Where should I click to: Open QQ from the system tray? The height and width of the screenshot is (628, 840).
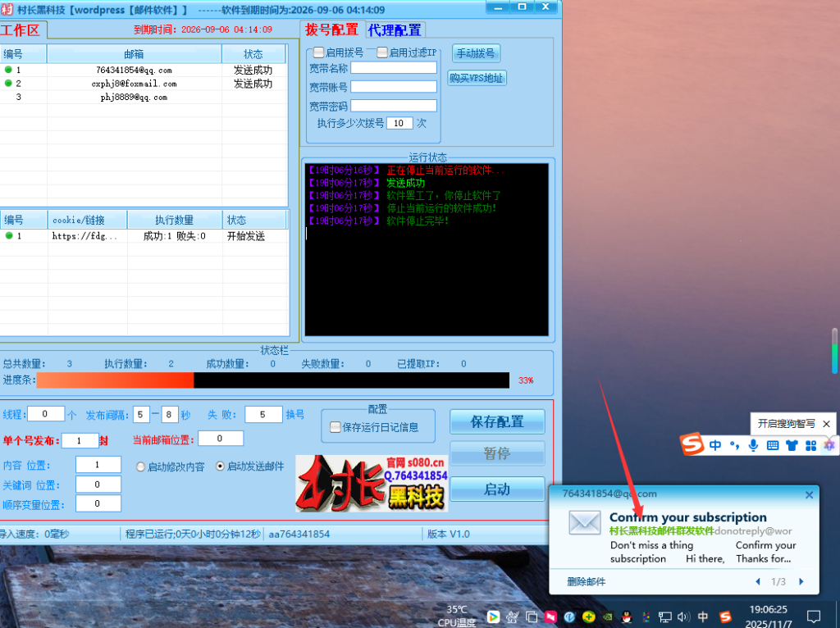[626, 617]
